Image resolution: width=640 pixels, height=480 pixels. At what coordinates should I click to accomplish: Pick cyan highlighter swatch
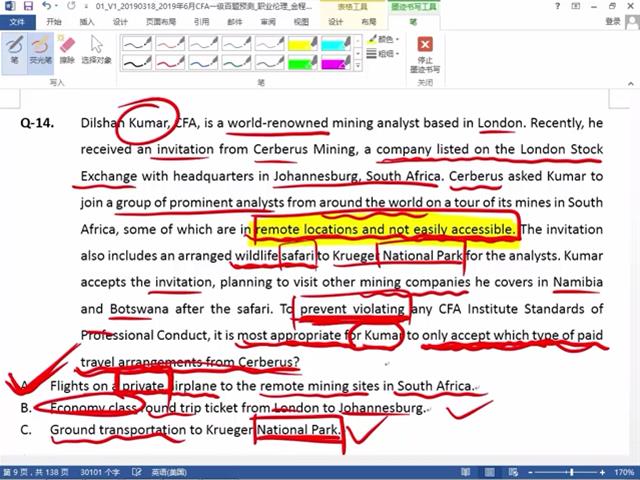336,43
